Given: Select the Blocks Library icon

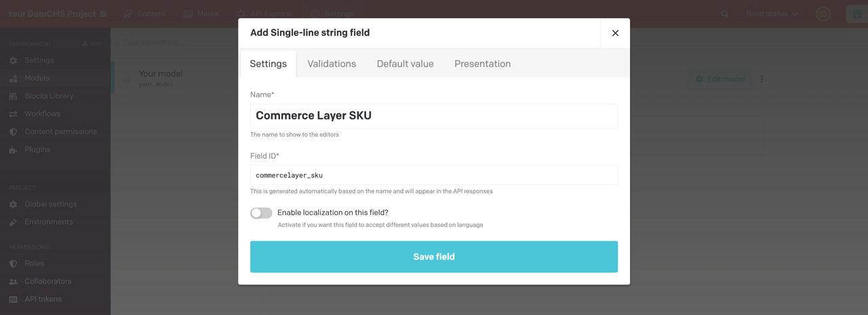Looking at the screenshot, I should [x=13, y=96].
